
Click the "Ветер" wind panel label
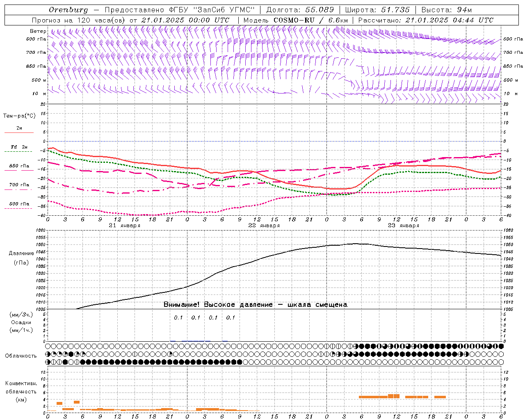click(x=38, y=31)
